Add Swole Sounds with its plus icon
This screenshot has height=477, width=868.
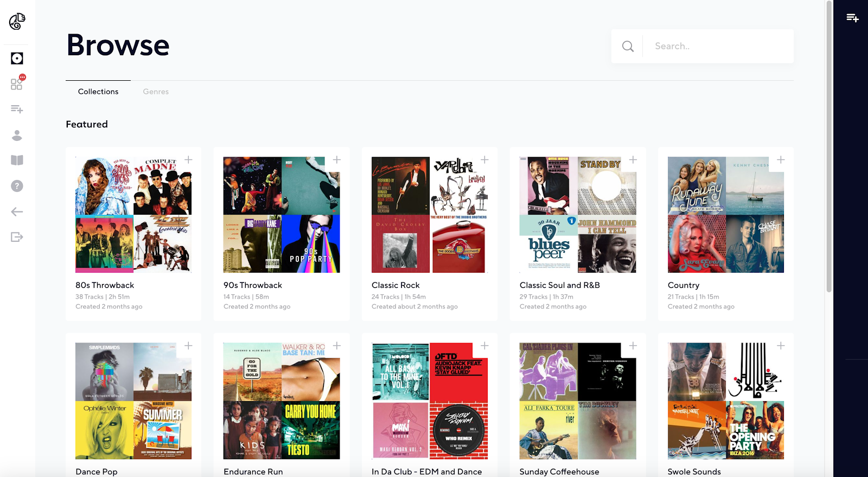(x=781, y=346)
